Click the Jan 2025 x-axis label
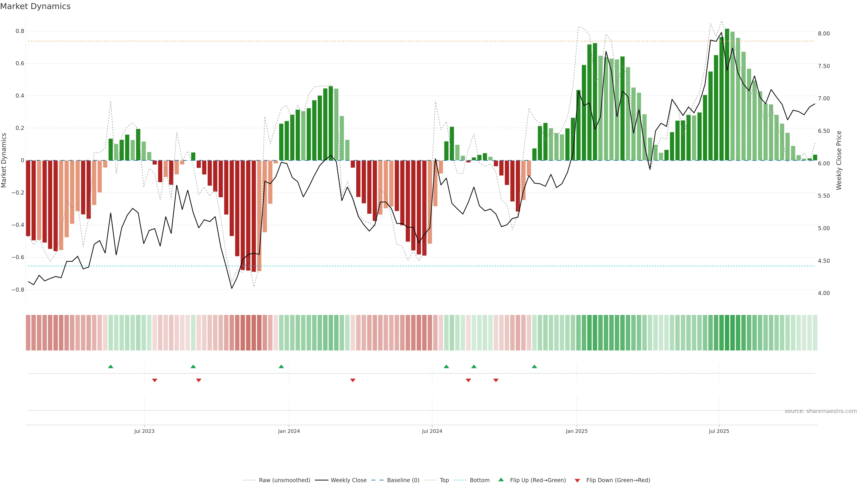Viewport: 868px width, 488px height. click(x=577, y=431)
